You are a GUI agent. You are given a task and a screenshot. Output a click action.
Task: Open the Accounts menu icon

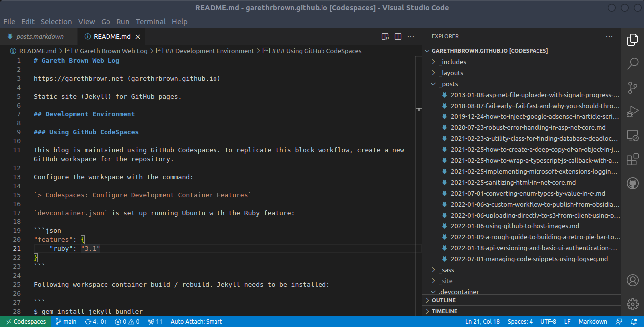coord(632,280)
